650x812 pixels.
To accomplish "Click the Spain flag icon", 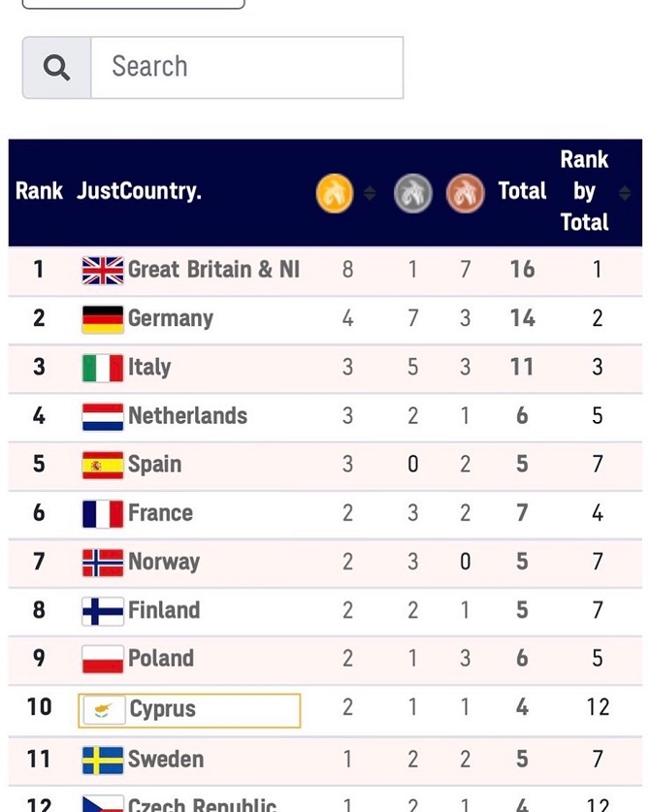I will 103,465.
